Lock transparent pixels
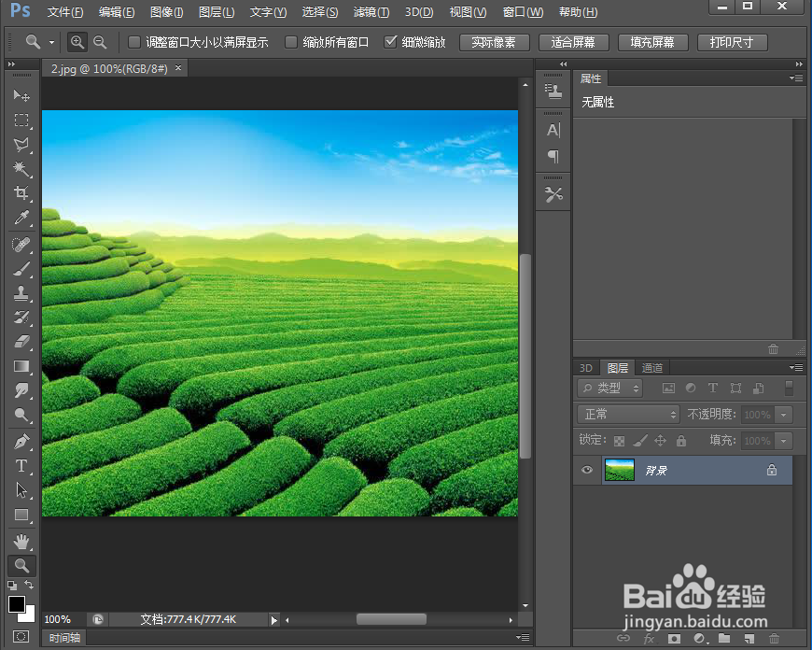This screenshot has width=812, height=650. click(619, 441)
